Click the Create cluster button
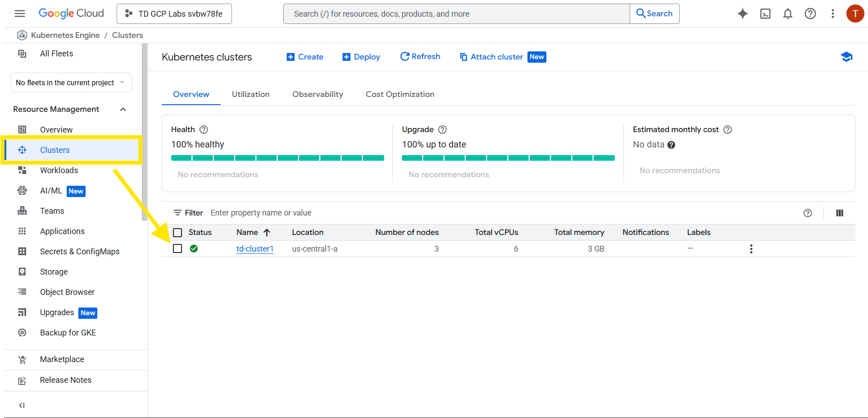This screenshot has width=868, height=418. click(305, 57)
